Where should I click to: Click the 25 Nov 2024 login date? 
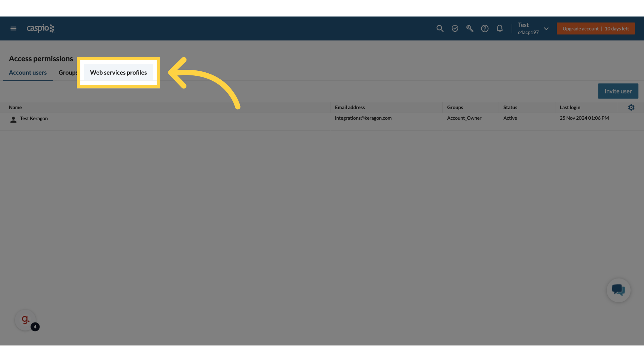click(584, 118)
